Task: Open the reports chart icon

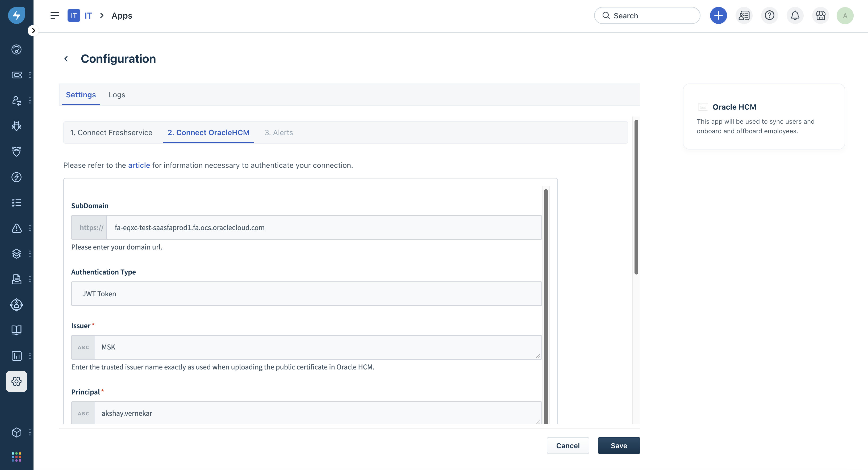Action: pos(16,356)
